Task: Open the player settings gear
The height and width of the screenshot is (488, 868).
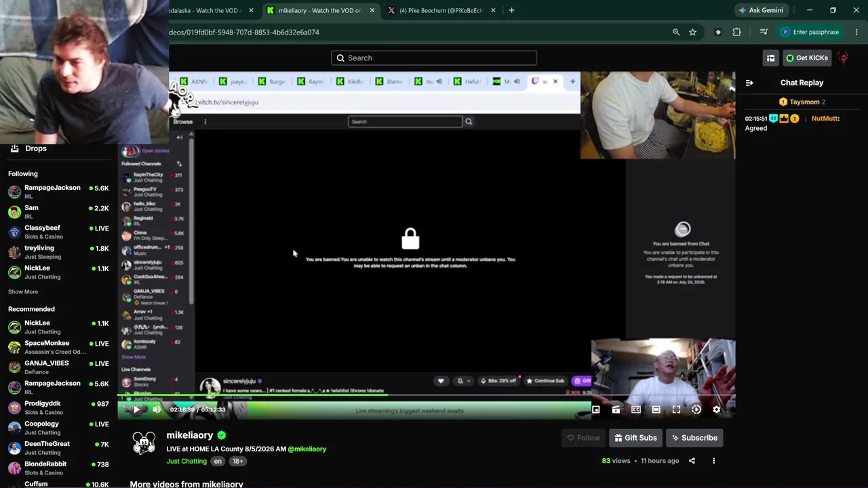Action: 716,409
